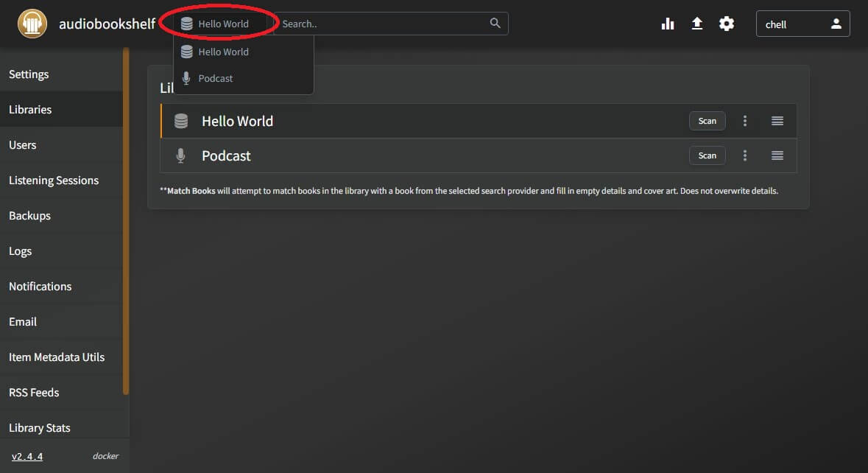Click the person icon beside chell
This screenshot has height=473, width=868.
pyautogui.click(x=836, y=24)
